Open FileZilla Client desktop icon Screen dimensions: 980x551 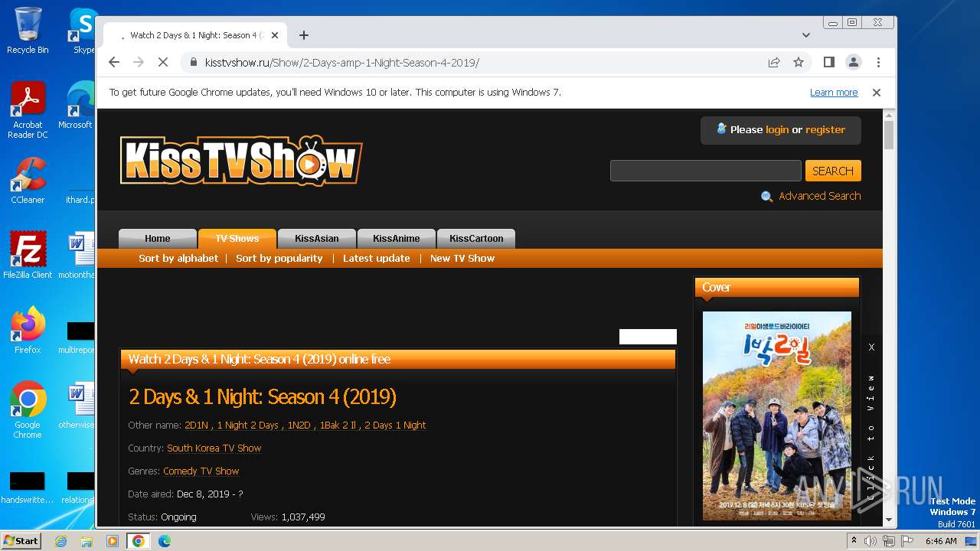click(28, 256)
